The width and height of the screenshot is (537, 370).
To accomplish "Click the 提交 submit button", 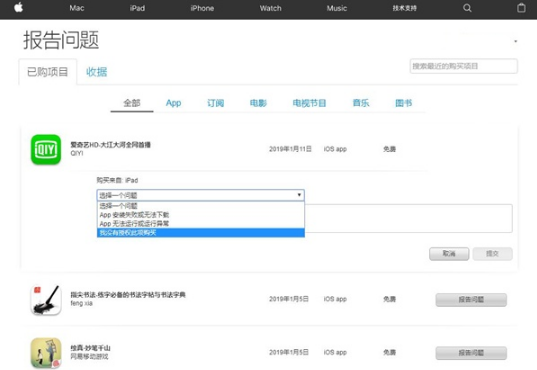I will point(492,254).
